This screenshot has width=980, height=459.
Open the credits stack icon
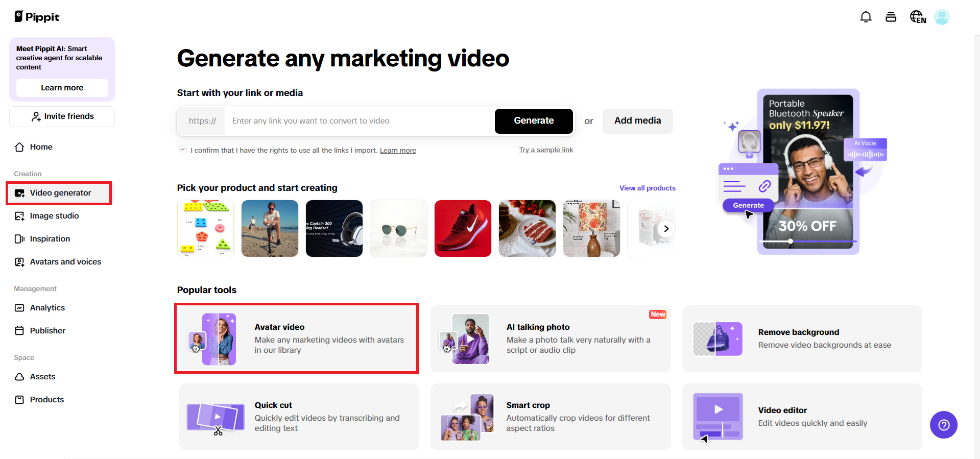891,17
